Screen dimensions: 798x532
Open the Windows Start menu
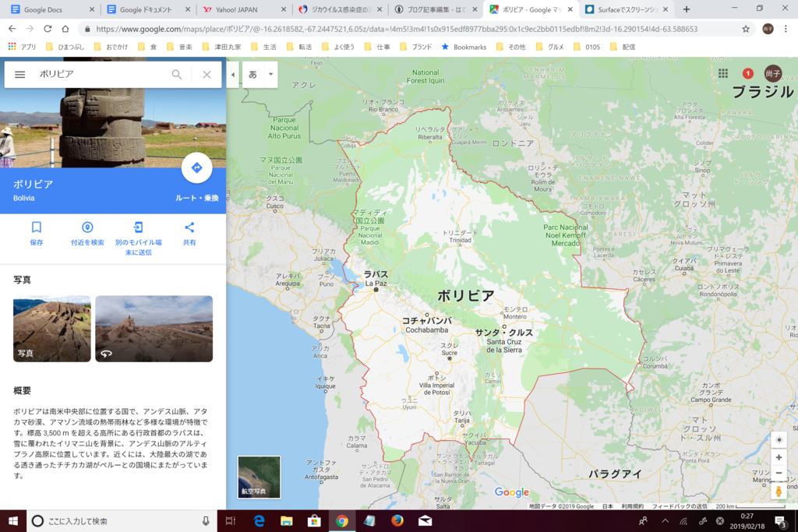[x=12, y=521]
